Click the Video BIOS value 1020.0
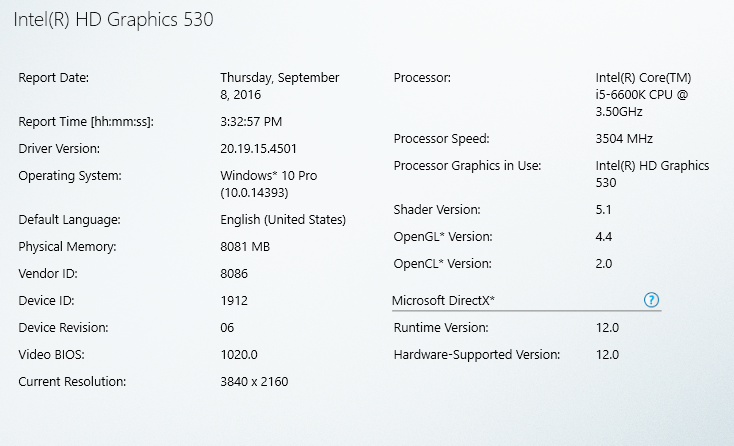 tap(239, 355)
